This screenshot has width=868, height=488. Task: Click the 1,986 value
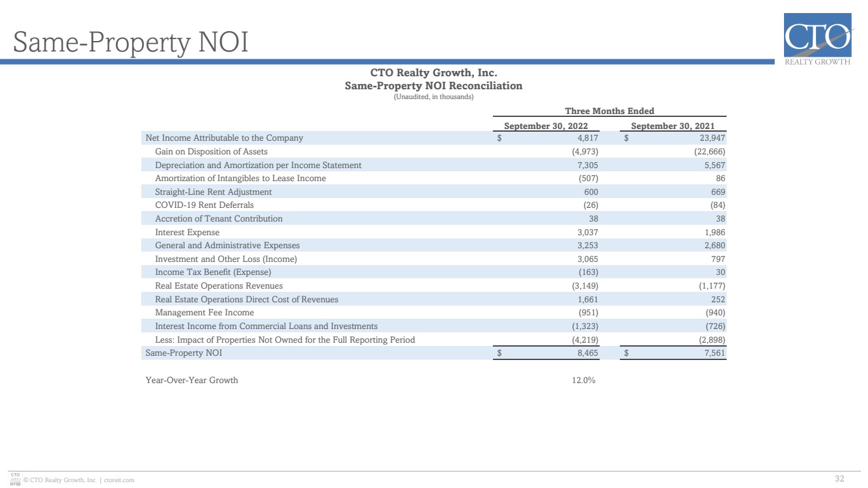pyautogui.click(x=715, y=232)
